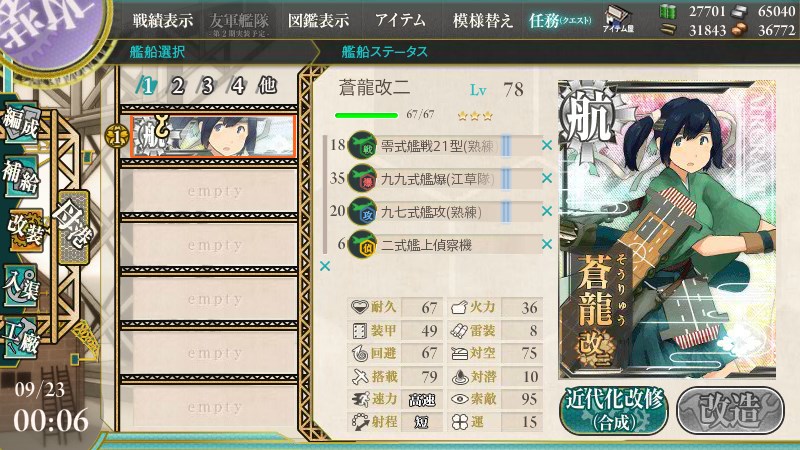Click the 改造 remodel button

[x=730, y=411]
